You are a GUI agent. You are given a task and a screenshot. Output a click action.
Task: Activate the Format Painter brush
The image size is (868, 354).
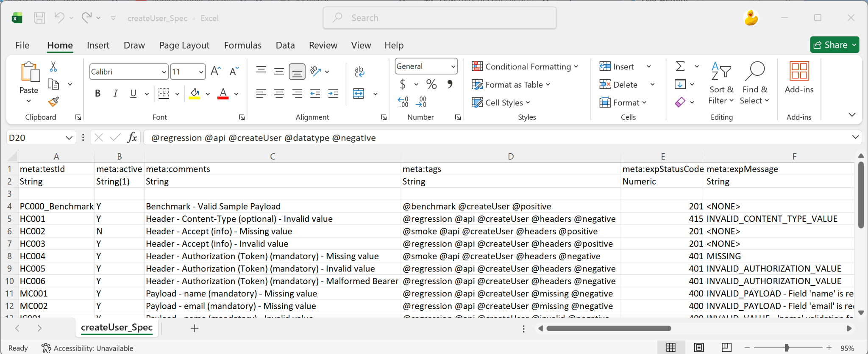pos(53,102)
